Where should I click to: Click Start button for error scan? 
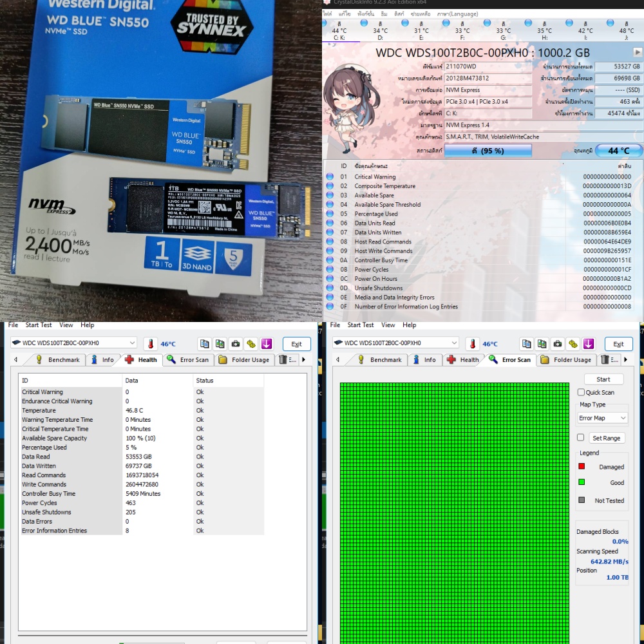tap(603, 379)
